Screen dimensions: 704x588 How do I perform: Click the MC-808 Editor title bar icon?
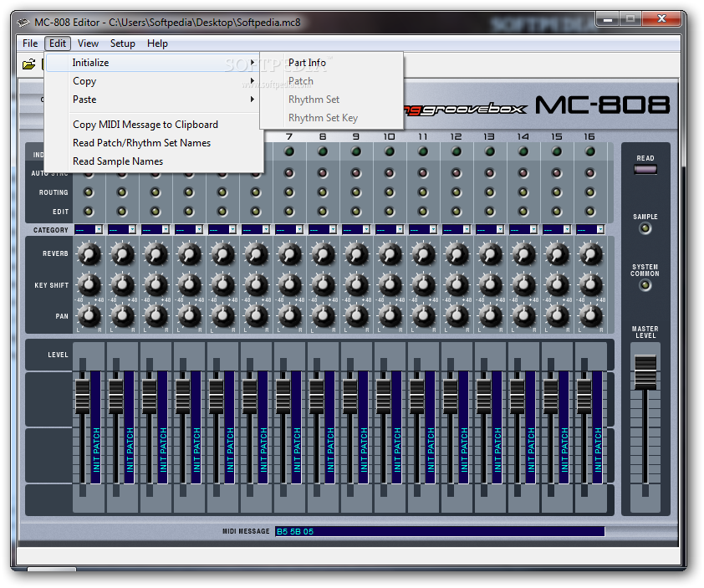coord(23,22)
